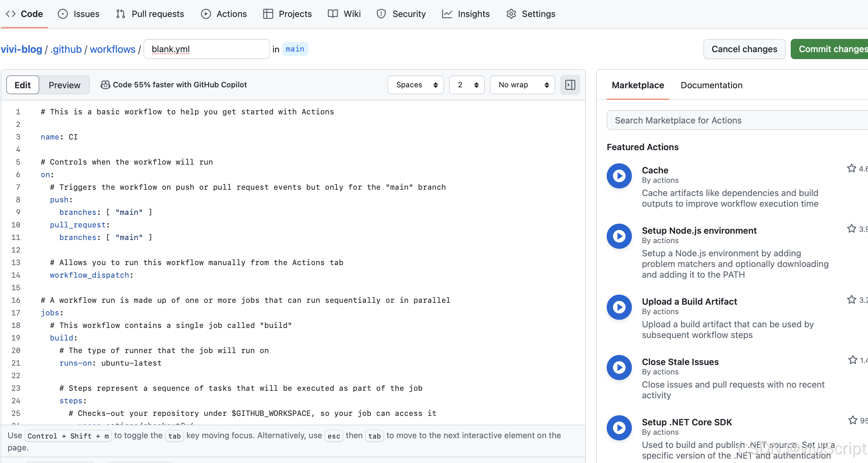Open repository Settings tab
868x463 pixels.
(531, 14)
